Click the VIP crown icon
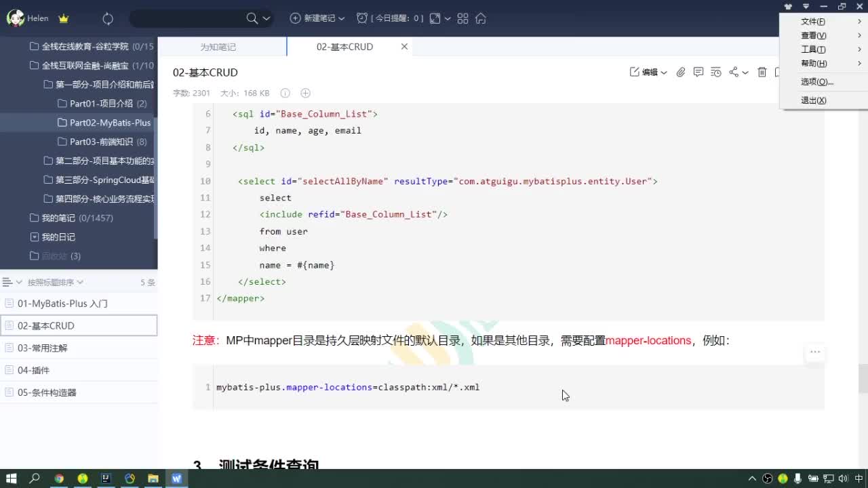 pyautogui.click(x=64, y=19)
